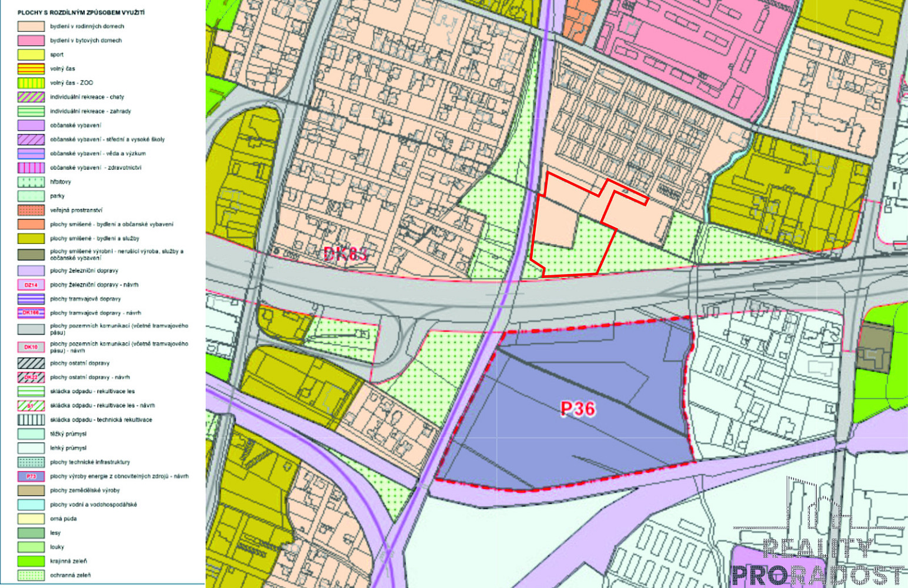Select the 'plochy tramvajové dopravy' label
This screenshot has height=588, width=908.
click(85, 299)
